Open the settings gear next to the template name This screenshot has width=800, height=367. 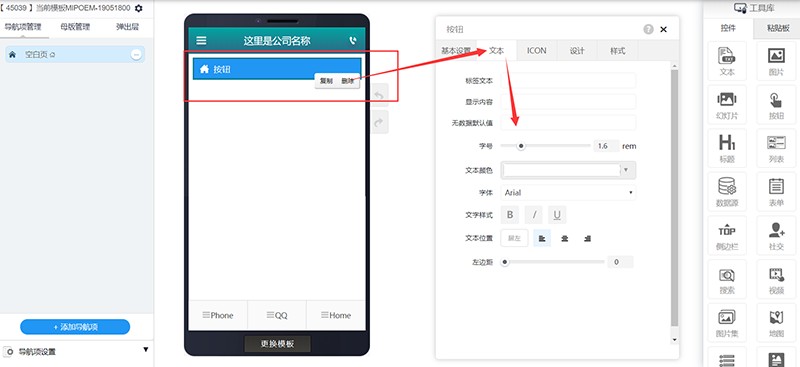138,8
